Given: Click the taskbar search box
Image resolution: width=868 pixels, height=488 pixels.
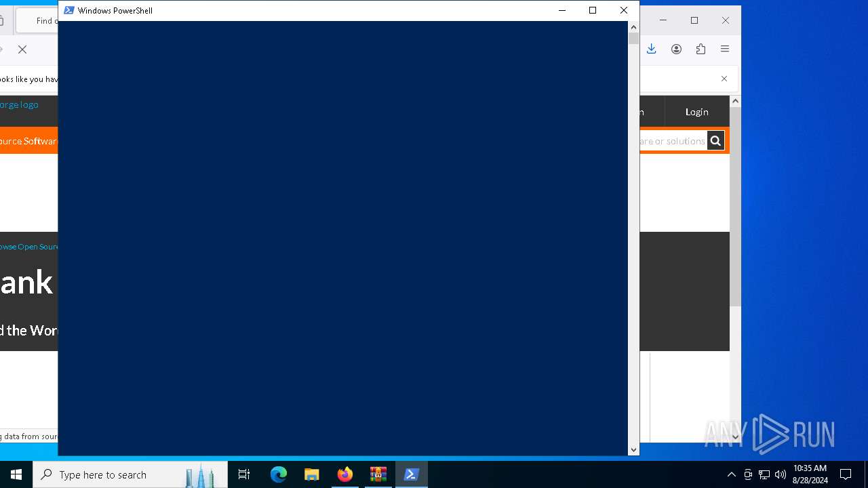Looking at the screenshot, I should click(130, 474).
